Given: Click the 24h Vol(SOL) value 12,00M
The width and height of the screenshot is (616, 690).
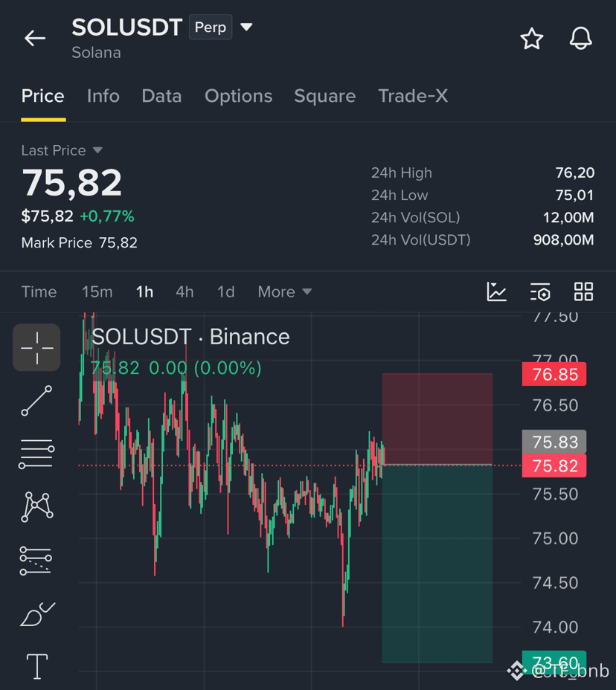Looking at the screenshot, I should coord(568,217).
